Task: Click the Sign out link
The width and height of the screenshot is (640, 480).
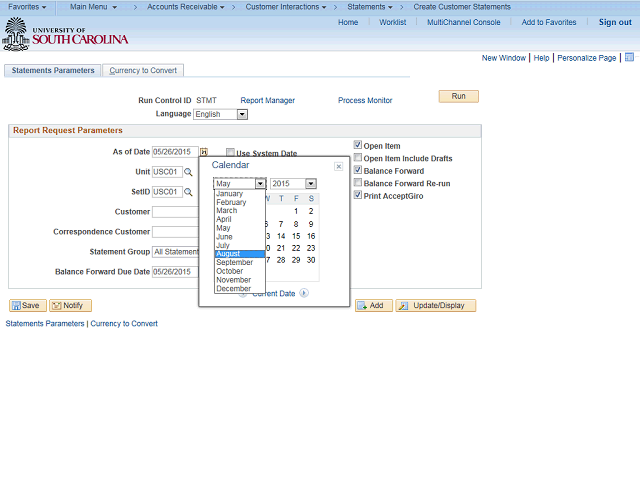Action: (x=615, y=22)
